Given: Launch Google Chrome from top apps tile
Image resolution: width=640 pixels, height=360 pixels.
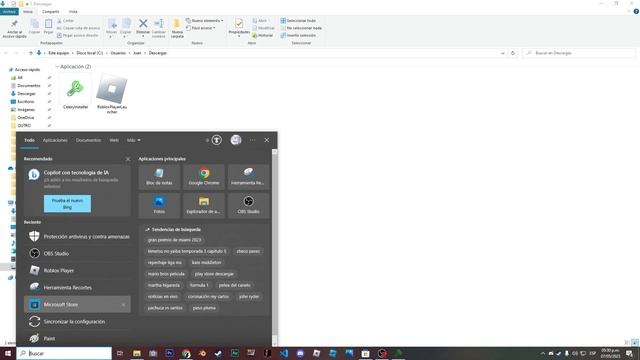Looking at the screenshot, I should click(204, 177).
